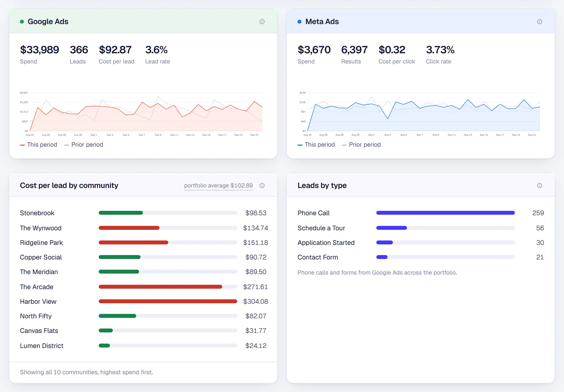Screen dimensions: 564x392
Task: Click the Stonebrook cost bar
Action: point(168,213)
